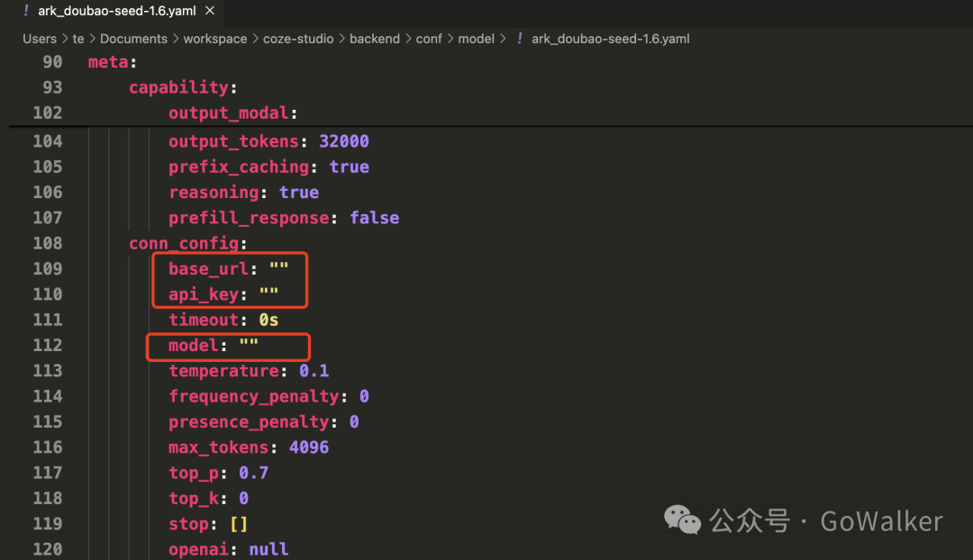
Task: Open the workspace breadcrumb segment
Action: click(214, 39)
